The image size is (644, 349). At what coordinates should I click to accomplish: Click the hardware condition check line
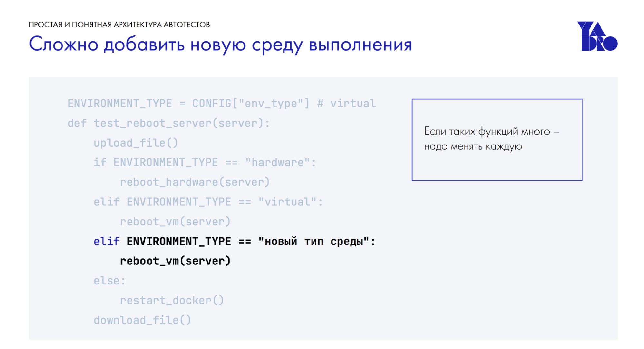click(205, 162)
